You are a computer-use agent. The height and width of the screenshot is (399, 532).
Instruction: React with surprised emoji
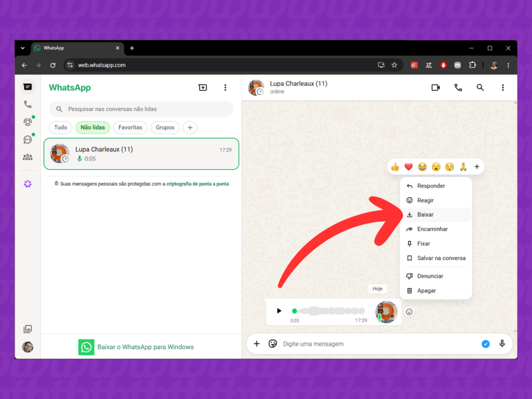pos(436,167)
